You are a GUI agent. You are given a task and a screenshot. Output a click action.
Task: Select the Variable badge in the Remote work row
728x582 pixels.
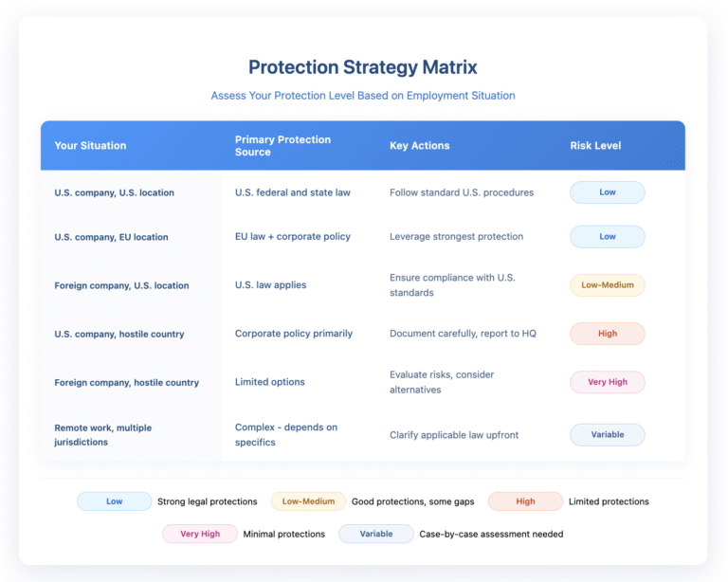tap(607, 435)
